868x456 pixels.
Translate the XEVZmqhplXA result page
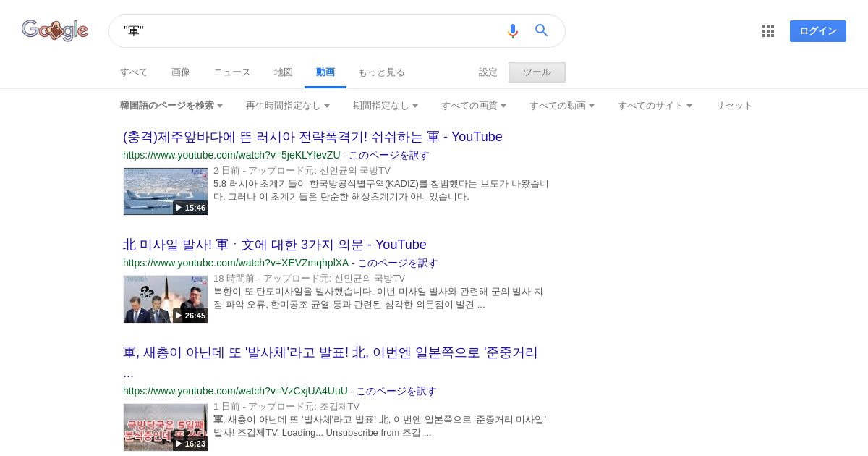398,263
